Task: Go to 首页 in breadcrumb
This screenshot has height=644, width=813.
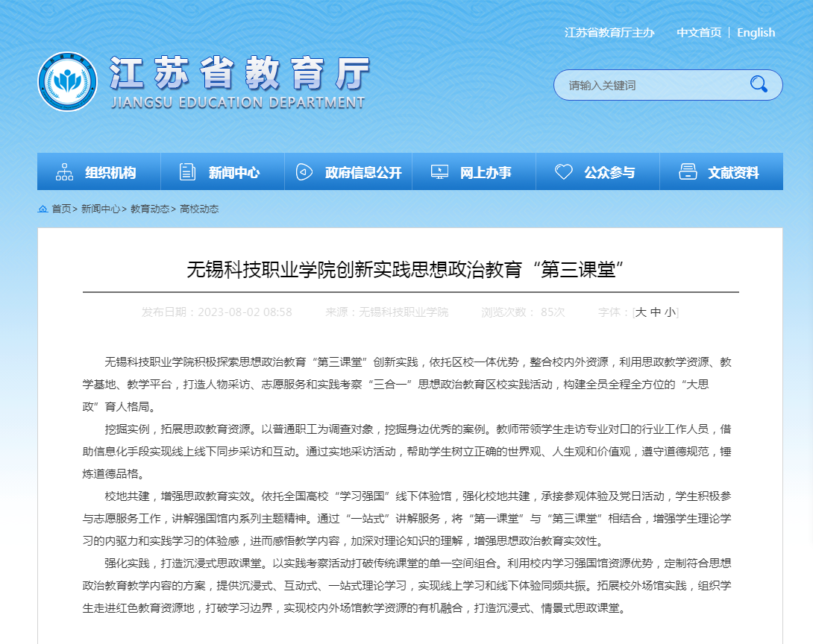Action: point(61,209)
